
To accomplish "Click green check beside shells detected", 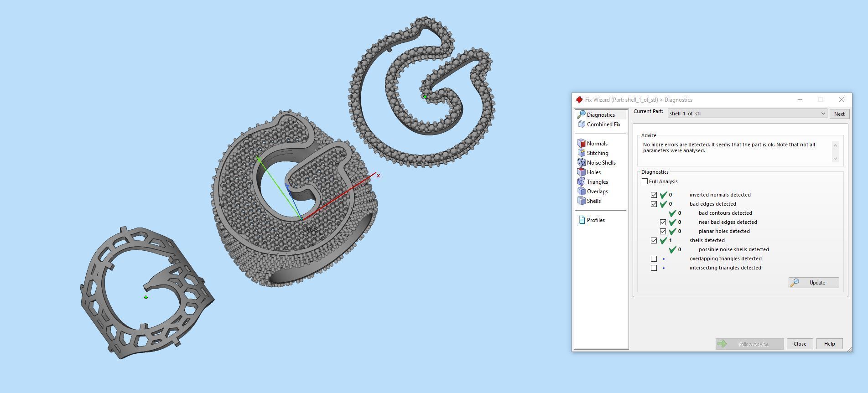I will [664, 240].
